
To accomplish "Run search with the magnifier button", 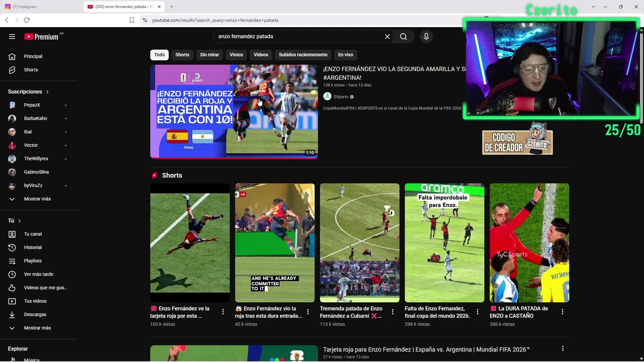I will [404, 37].
